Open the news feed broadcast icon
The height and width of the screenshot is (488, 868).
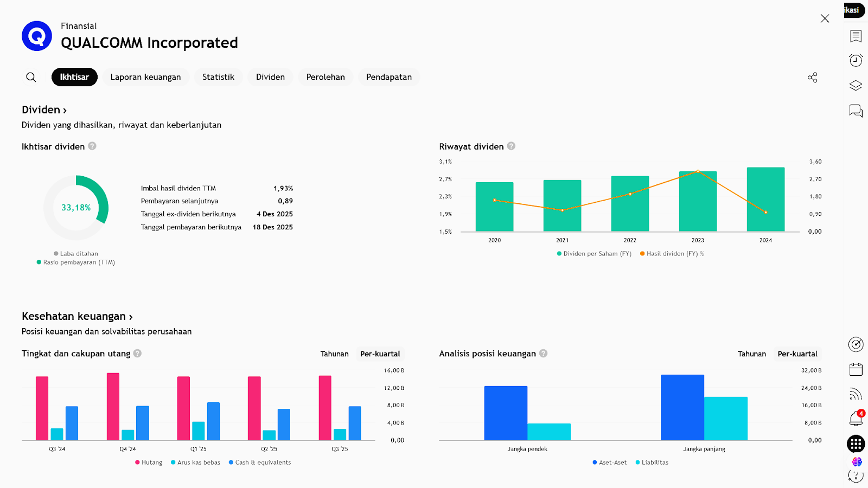(856, 394)
